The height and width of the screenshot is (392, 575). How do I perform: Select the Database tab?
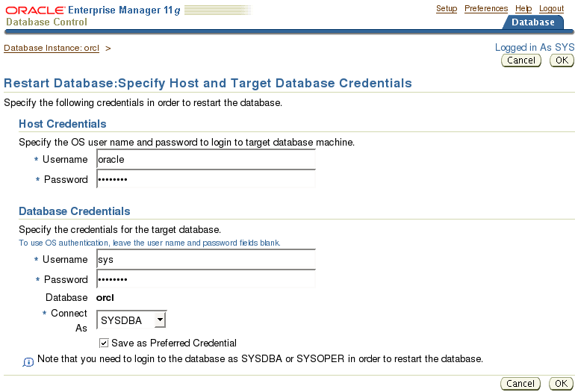coord(532,22)
